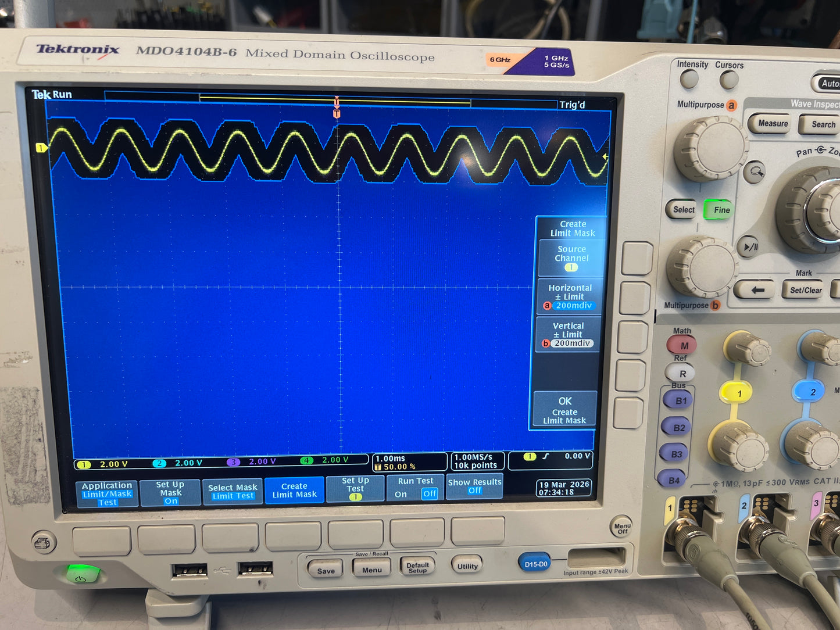Toggle the green Fine button

[x=721, y=210]
